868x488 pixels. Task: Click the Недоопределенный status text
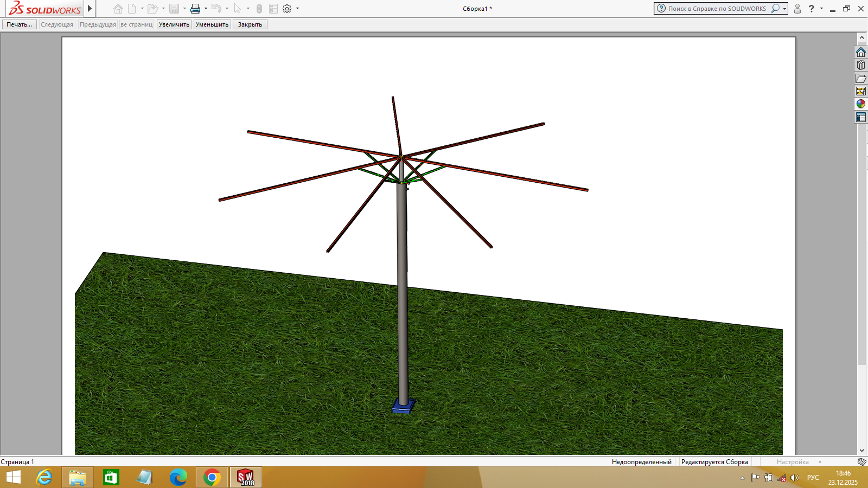click(642, 462)
